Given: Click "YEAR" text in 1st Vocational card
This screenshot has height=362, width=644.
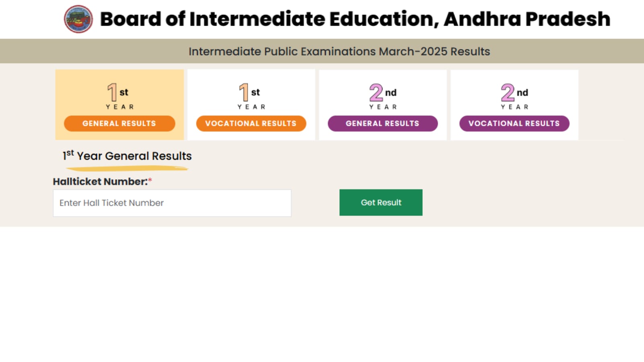Looking at the screenshot, I should (x=251, y=107).
